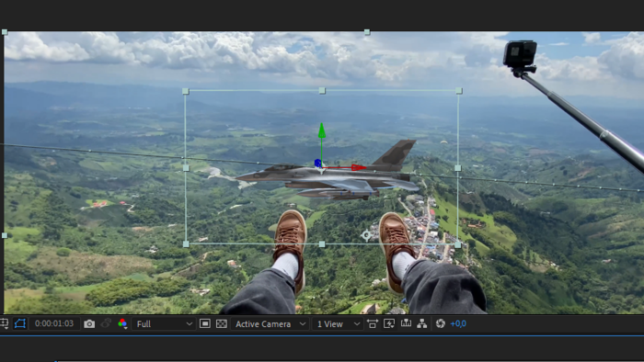
Task: Click the background layer's top-middle edge handle
Action: [367, 32]
